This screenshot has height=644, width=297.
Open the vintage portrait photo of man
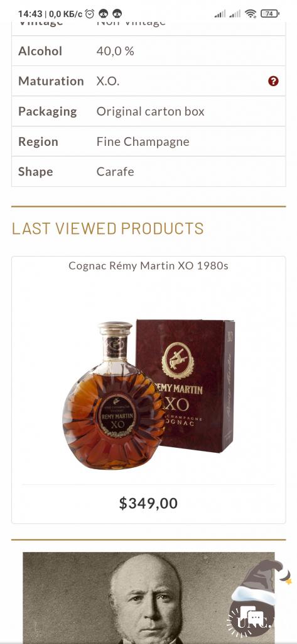click(x=148, y=597)
